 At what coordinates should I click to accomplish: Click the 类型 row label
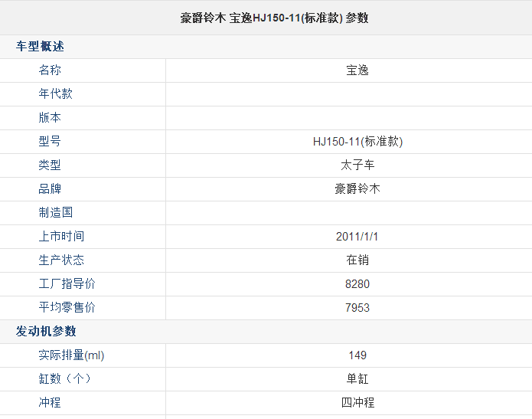(x=50, y=165)
